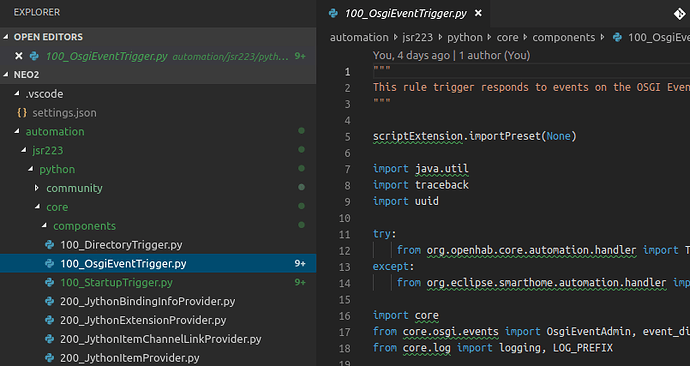
Task: Collapse the OPEN EDITORS section
Action: coord(6,37)
